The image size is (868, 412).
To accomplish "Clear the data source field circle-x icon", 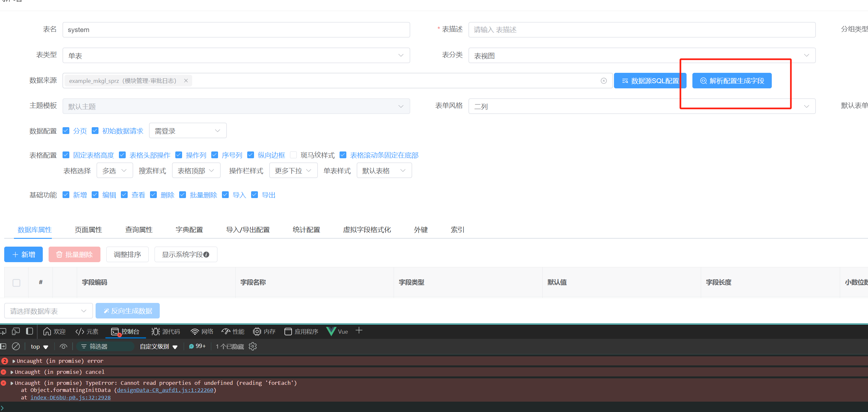I will [604, 81].
